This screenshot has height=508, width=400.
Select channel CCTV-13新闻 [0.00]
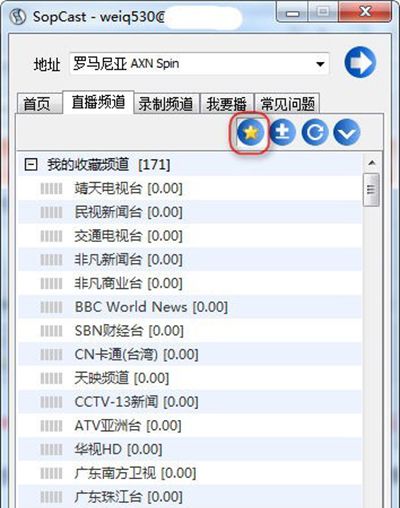pyautogui.click(x=137, y=402)
